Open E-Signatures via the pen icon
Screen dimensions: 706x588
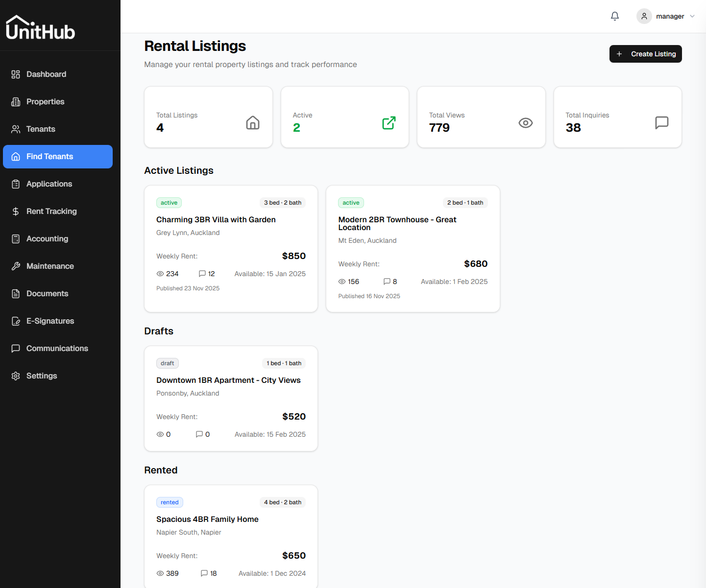(16, 321)
